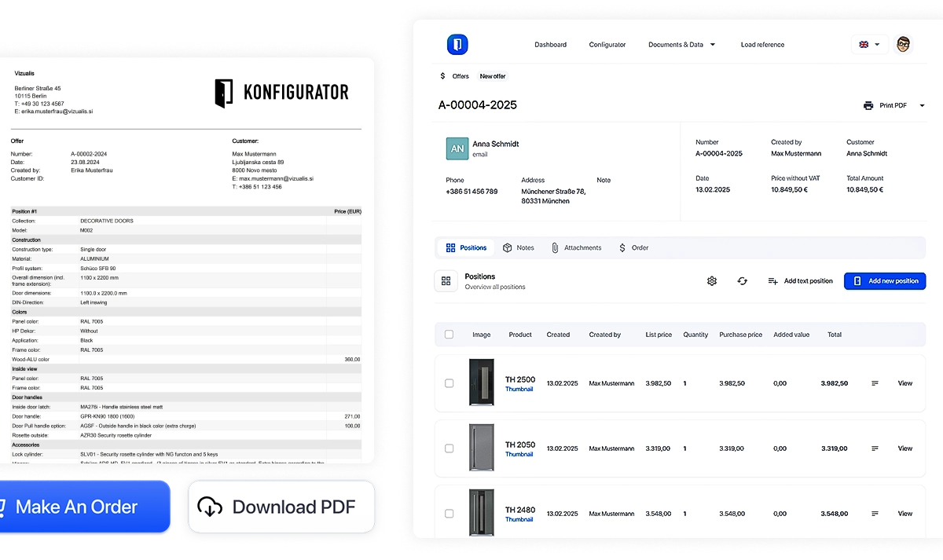Screen dimensions: 943x560
Task: Select the TH 2500 row checkbox
Action: [449, 383]
